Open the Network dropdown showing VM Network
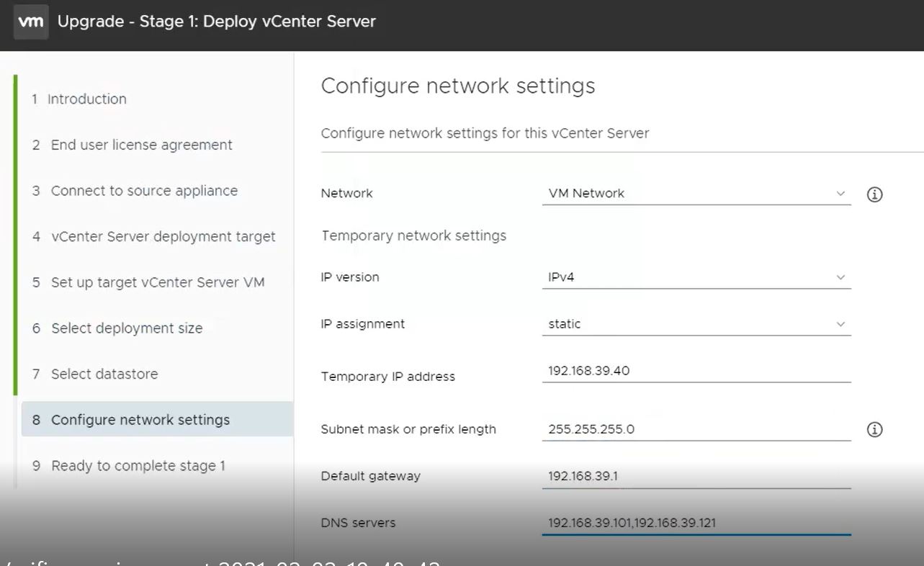 [696, 193]
